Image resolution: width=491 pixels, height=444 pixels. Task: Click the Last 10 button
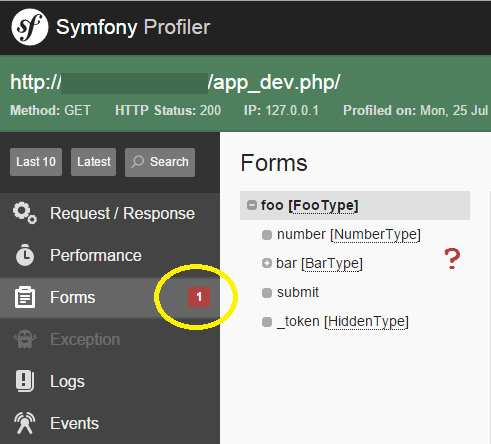(36, 162)
